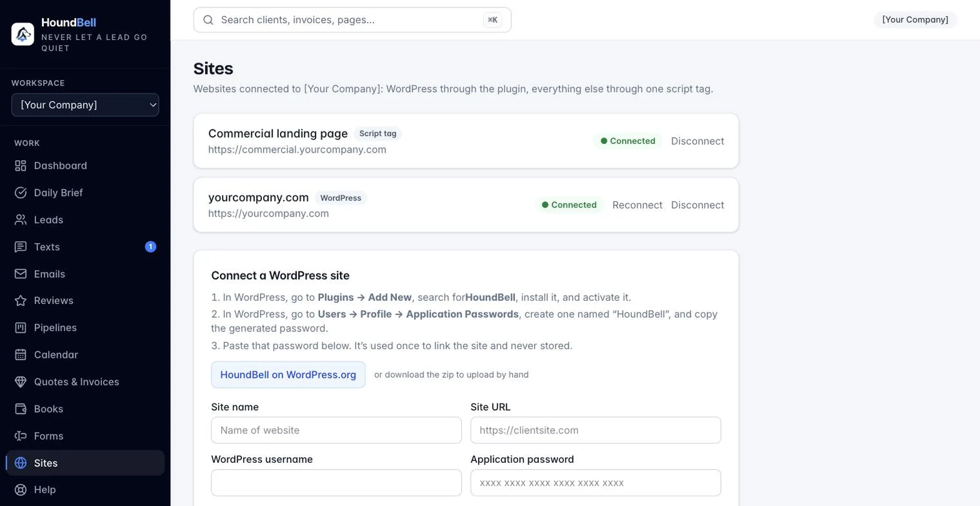Open the Leads section

(85, 220)
